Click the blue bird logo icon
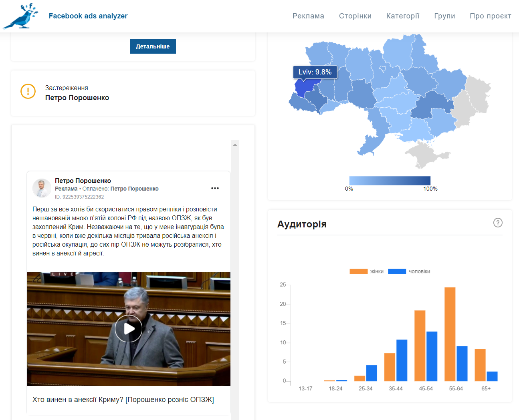Screen dimensions: 519x420 (x=21, y=16)
